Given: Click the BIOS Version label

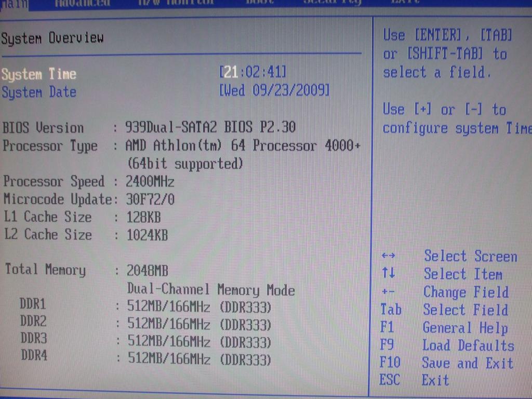Looking at the screenshot, I should [43, 128].
